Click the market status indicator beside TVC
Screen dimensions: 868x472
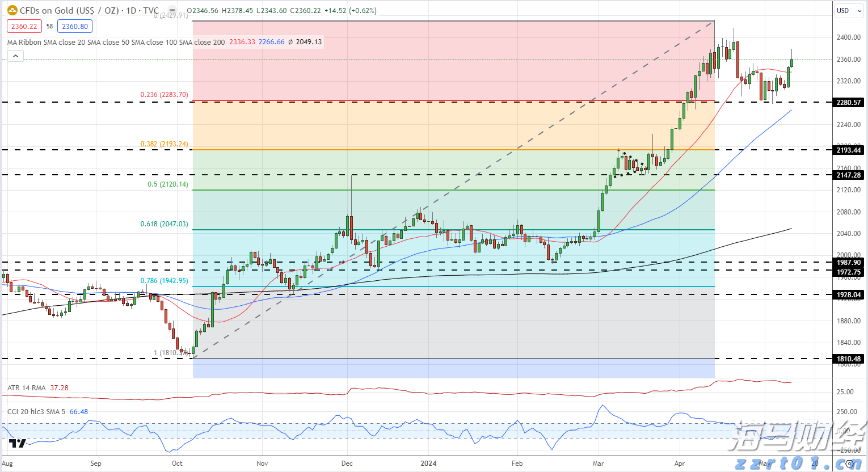pyautogui.click(x=172, y=10)
